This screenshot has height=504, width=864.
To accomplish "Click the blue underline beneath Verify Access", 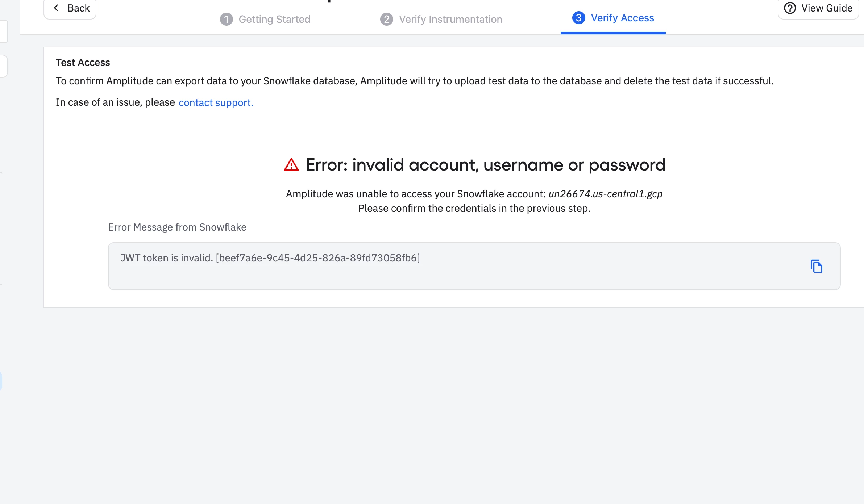I will [x=613, y=33].
